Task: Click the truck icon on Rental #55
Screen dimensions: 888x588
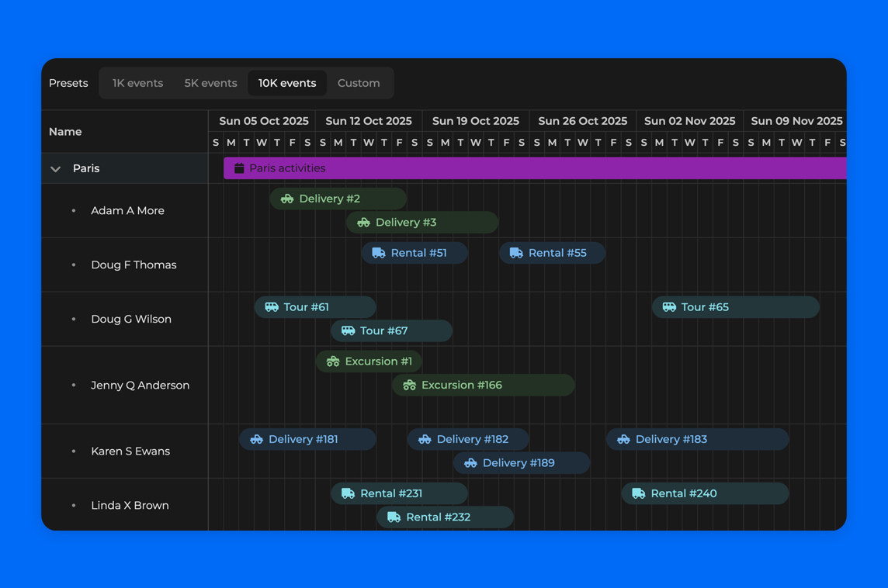Action: (x=516, y=254)
